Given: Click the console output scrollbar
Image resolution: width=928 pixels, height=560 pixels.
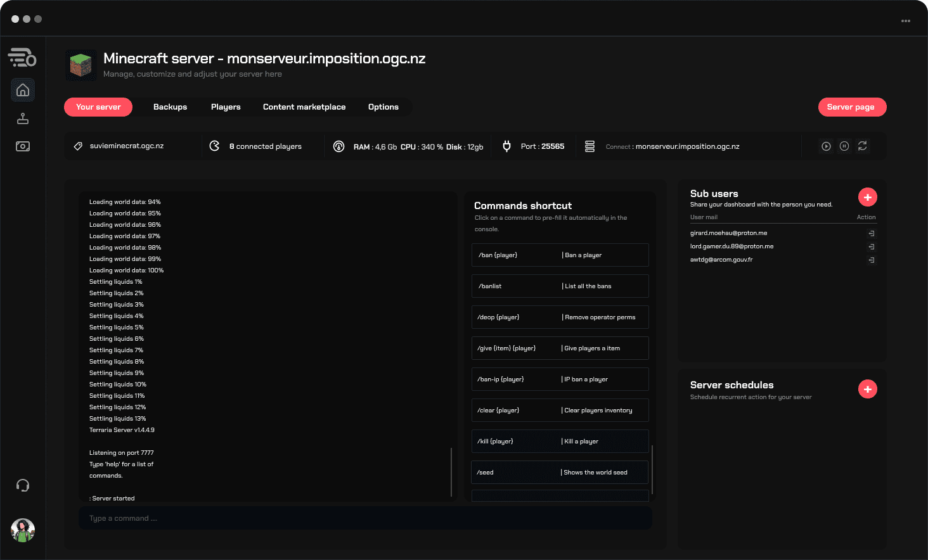Looking at the screenshot, I should (451, 472).
